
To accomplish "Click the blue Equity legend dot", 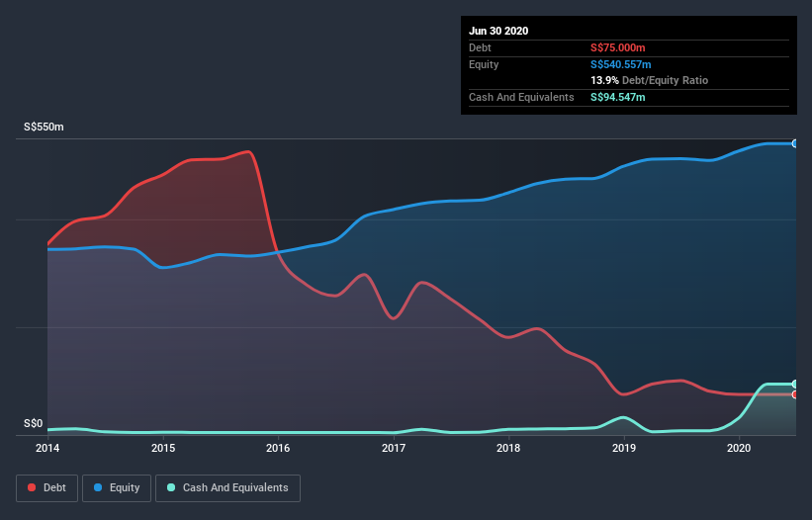I will (98, 487).
